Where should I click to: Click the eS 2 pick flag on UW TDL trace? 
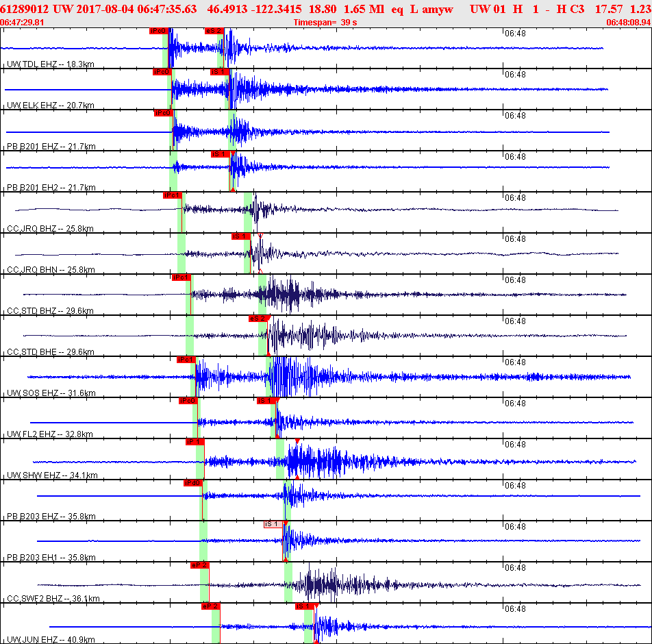point(214,31)
